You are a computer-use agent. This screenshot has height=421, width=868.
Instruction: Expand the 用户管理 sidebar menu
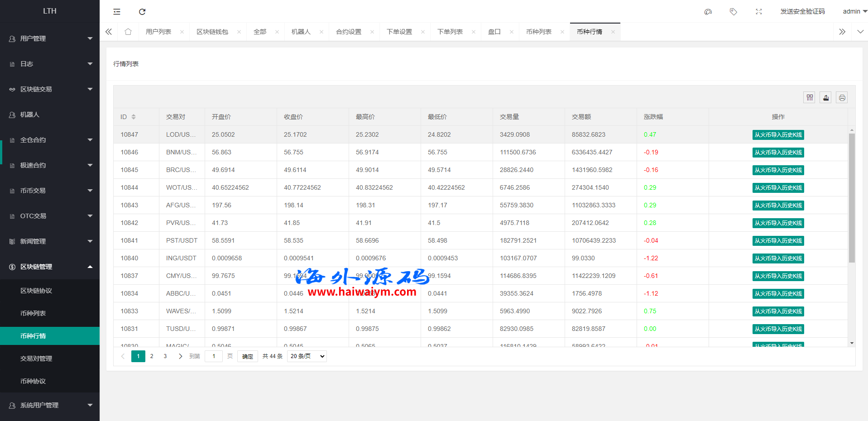(x=50, y=38)
